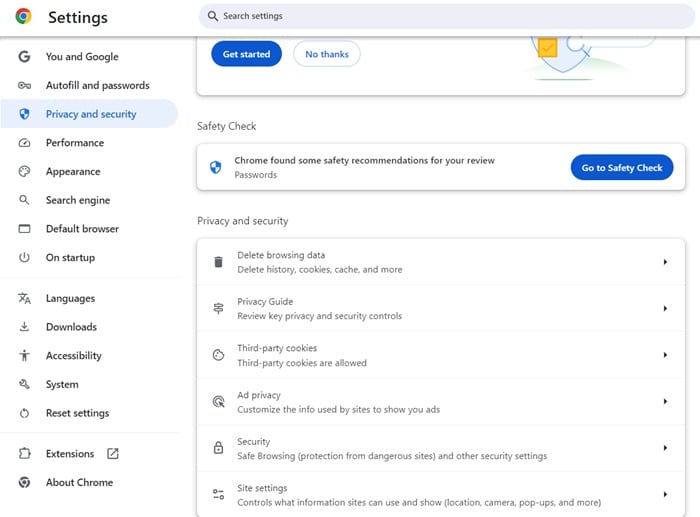
Task: Expand the Security row arrow
Action: (665, 448)
